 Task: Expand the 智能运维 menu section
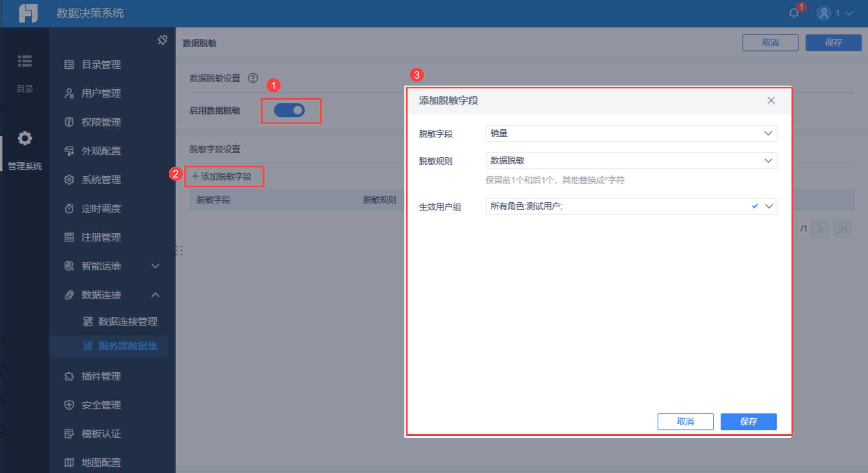pyautogui.click(x=155, y=266)
